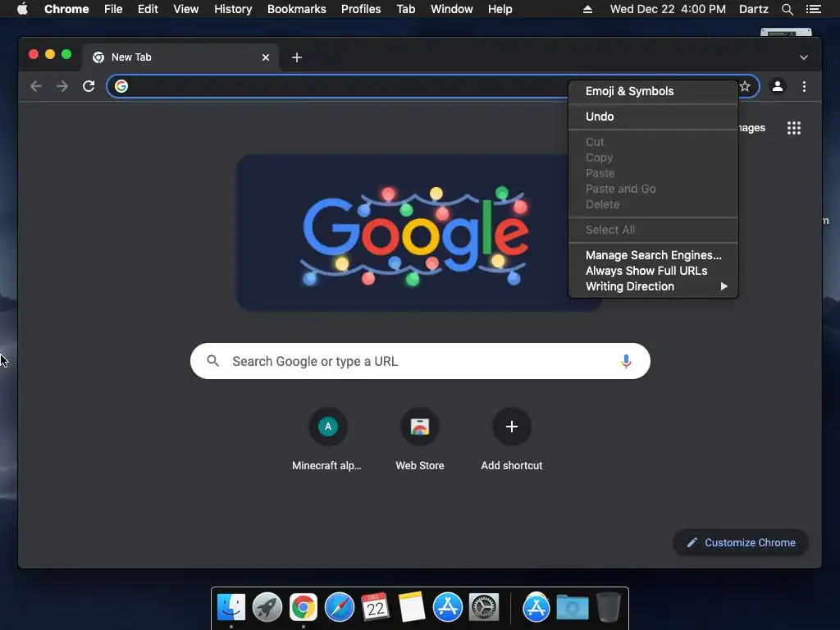Screen dimensions: 840x630
Task: Open the Chrome app menu
Action: click(66, 9)
